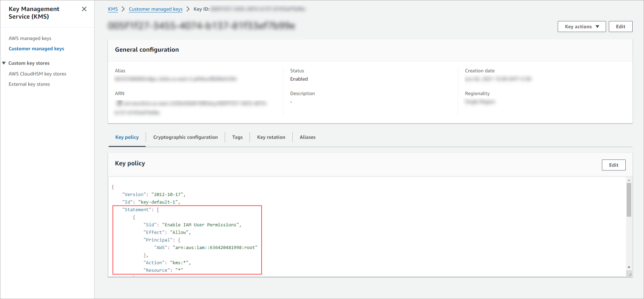The image size is (644, 299).
Task: Go to Customer managed keys in sidebar
Action: click(x=36, y=49)
